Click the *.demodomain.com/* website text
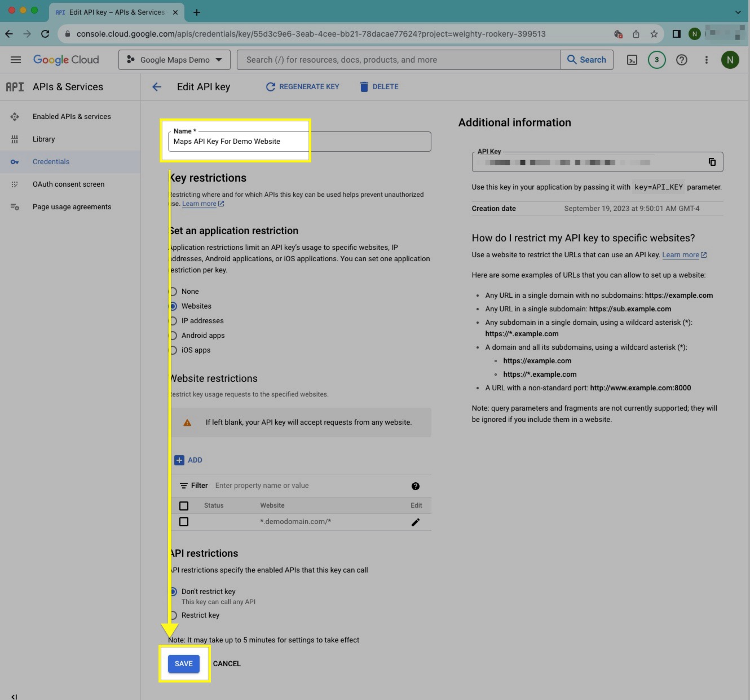The image size is (750, 700). coord(295,522)
